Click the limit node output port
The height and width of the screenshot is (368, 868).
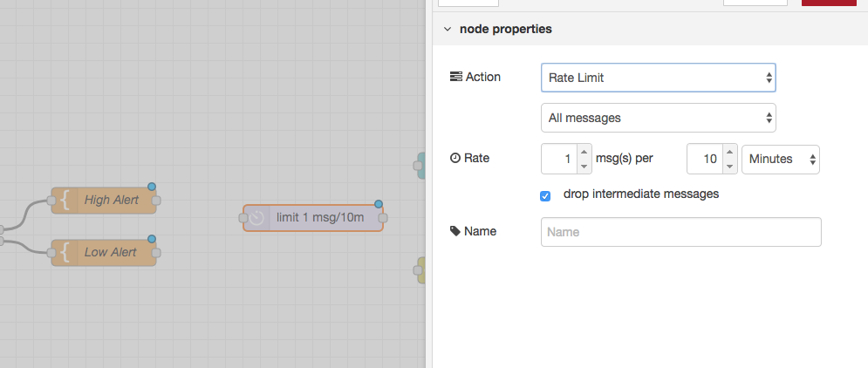[x=382, y=218]
